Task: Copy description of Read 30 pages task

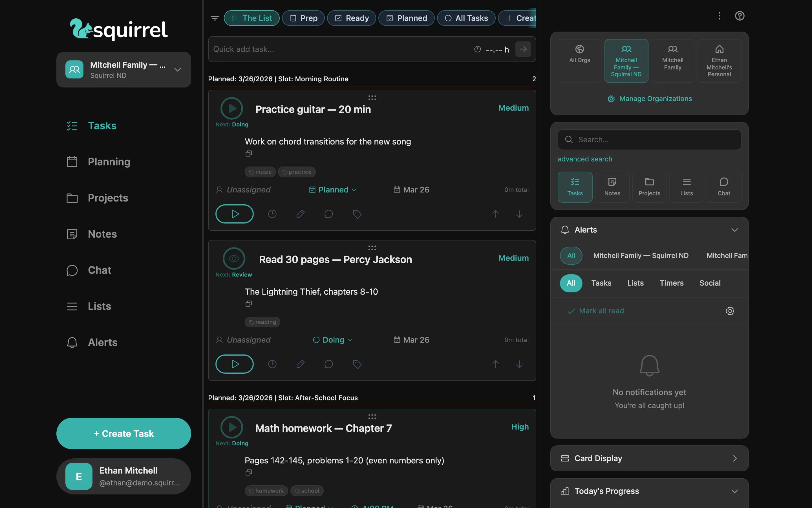Action: (248, 304)
